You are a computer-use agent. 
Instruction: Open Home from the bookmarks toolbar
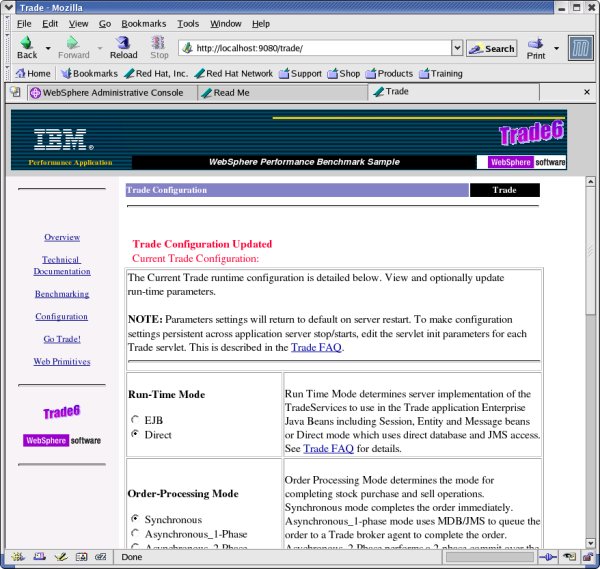[32, 73]
